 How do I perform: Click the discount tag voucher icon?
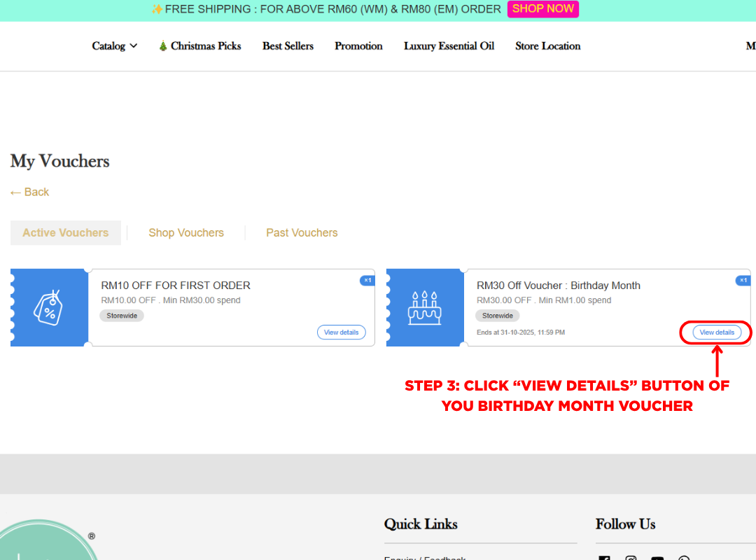(x=49, y=307)
